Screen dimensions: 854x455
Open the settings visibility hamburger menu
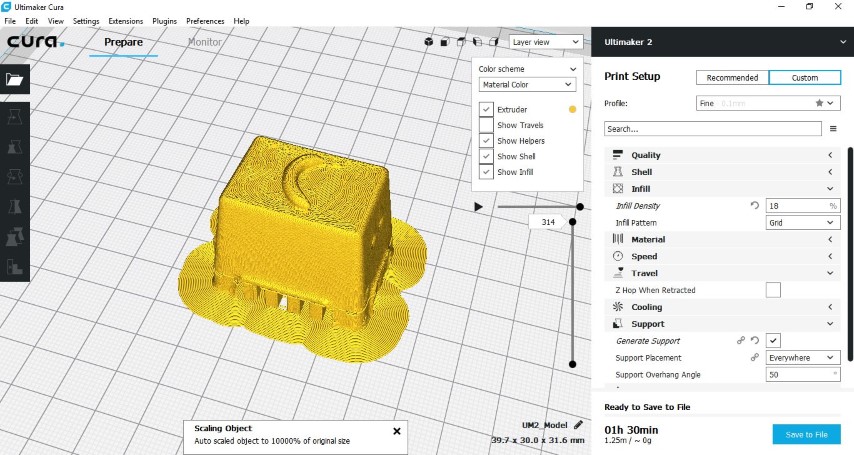coord(833,129)
